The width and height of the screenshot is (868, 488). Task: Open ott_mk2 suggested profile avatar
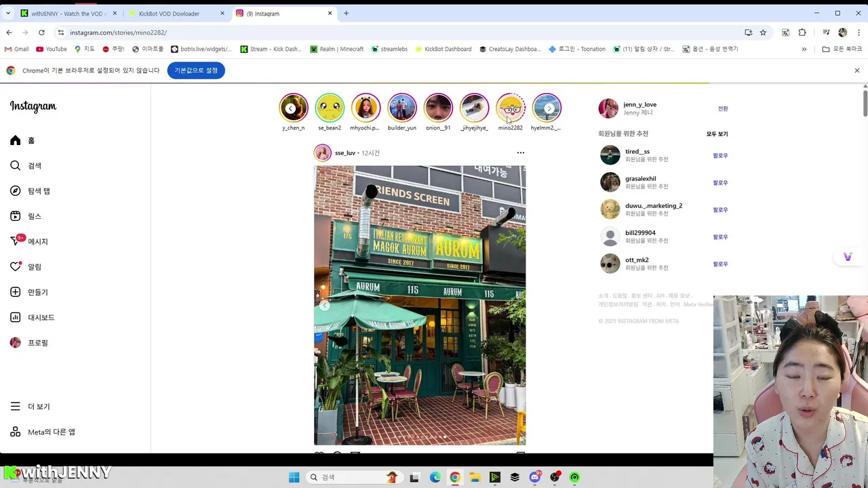click(x=610, y=264)
